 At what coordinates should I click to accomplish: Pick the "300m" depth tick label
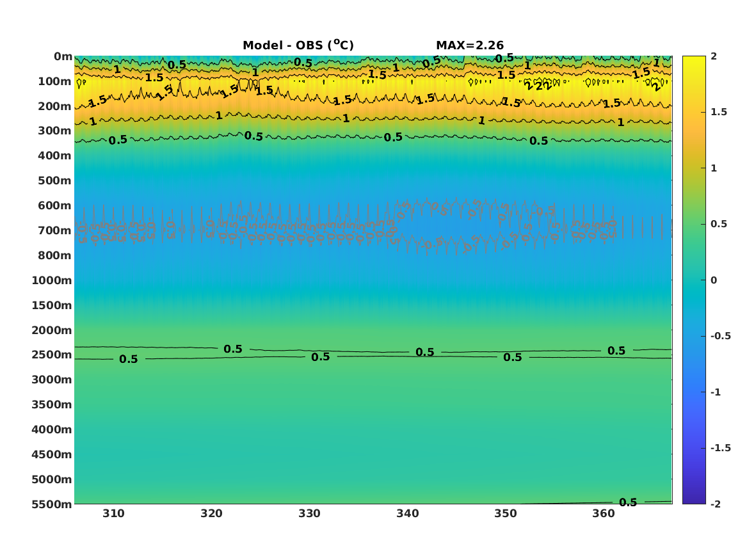(55, 131)
